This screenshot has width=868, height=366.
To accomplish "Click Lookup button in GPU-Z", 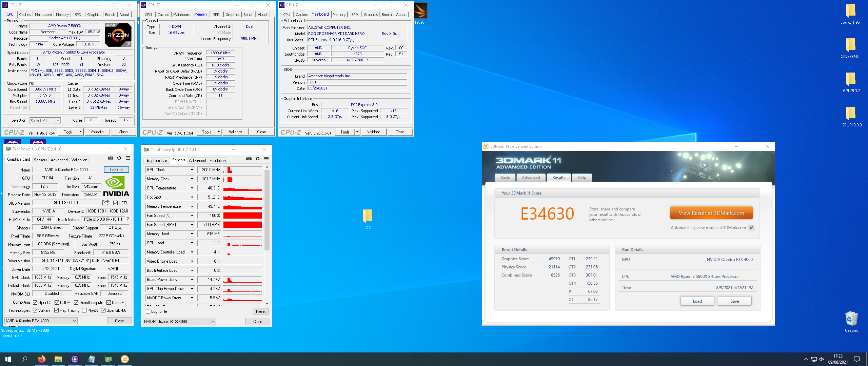I will click(x=116, y=170).
